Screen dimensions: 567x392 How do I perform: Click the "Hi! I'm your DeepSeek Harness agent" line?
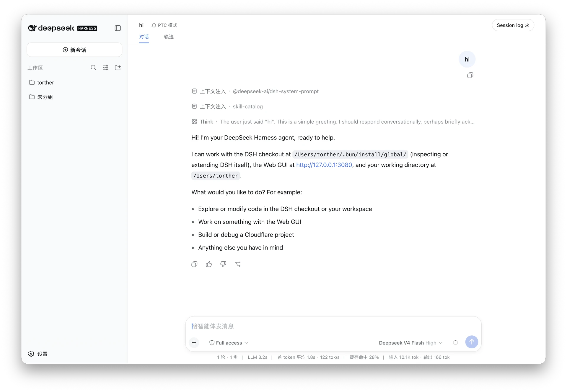pyautogui.click(x=263, y=137)
